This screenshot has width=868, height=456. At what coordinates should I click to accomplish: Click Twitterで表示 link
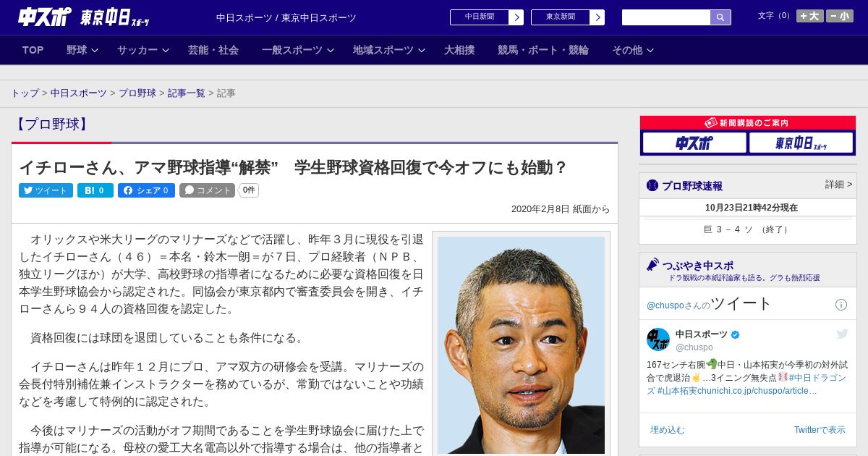pos(820,430)
